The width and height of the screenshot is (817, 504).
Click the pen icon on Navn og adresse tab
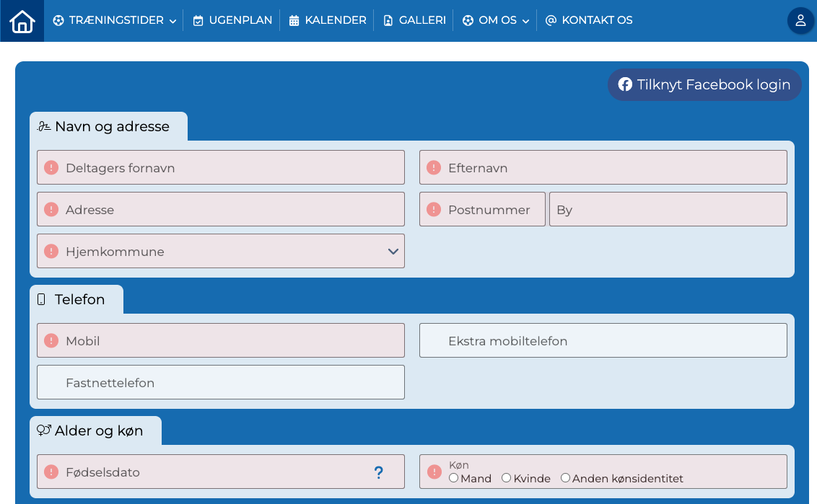43,125
